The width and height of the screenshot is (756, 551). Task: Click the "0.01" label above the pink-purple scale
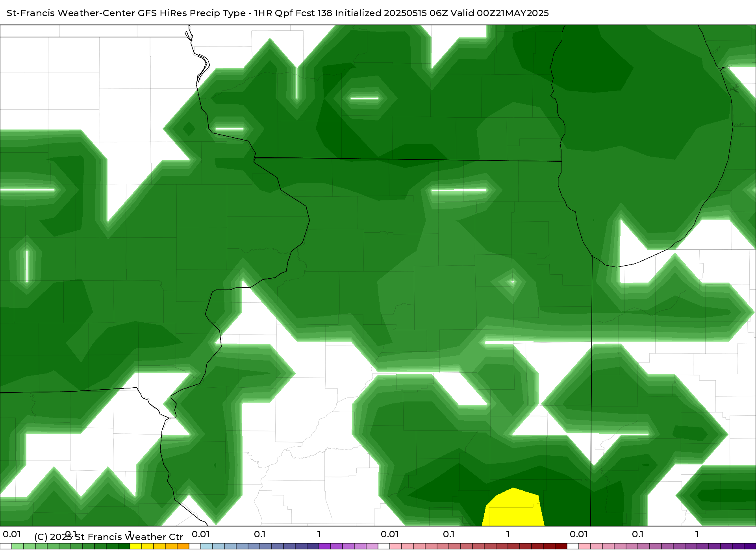579,534
